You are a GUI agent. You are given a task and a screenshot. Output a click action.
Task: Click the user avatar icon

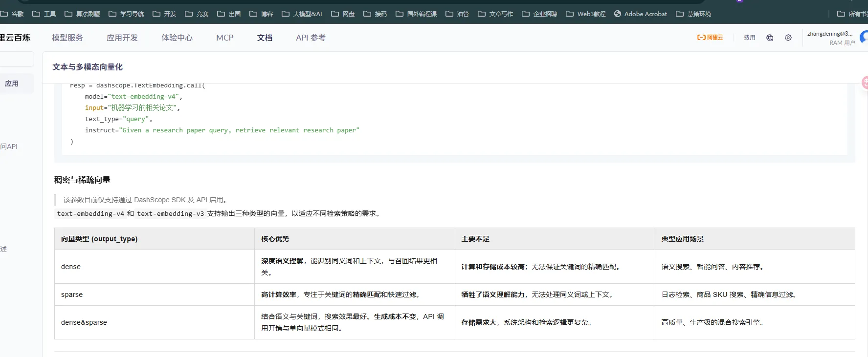tap(864, 38)
